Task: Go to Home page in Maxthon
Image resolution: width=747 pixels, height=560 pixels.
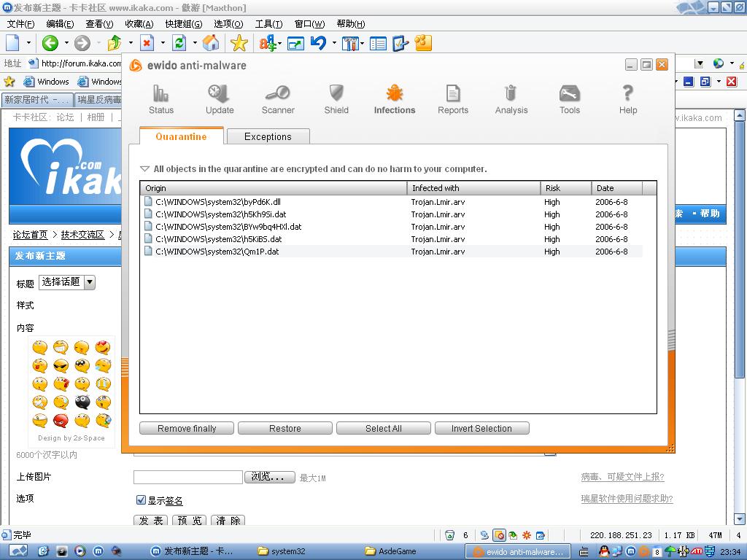Action: point(211,43)
